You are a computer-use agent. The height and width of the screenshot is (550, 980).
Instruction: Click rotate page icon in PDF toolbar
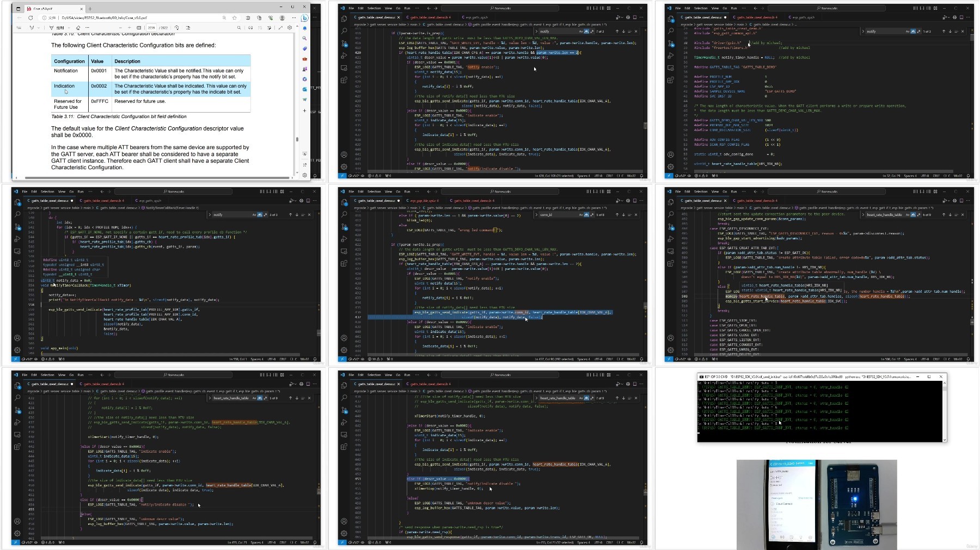(176, 28)
